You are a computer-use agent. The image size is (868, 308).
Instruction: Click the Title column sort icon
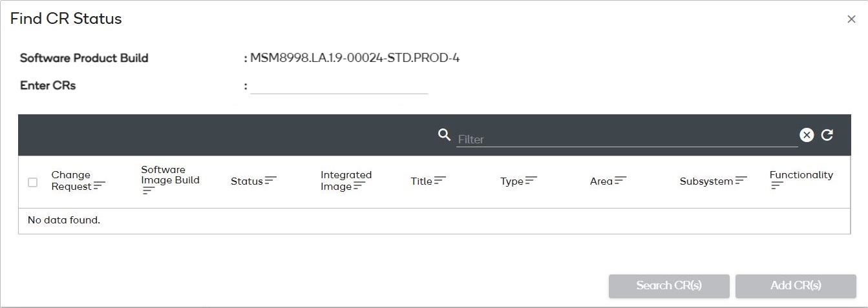(x=440, y=181)
